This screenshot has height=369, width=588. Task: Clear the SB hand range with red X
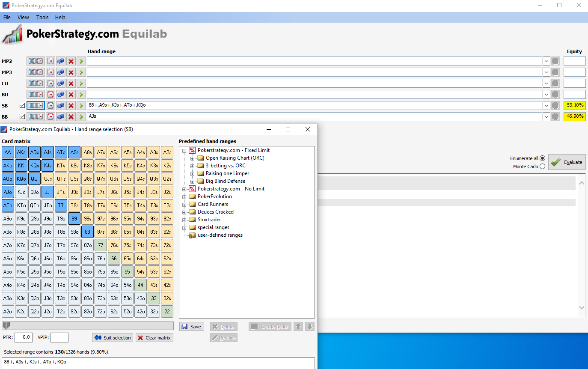[71, 105]
